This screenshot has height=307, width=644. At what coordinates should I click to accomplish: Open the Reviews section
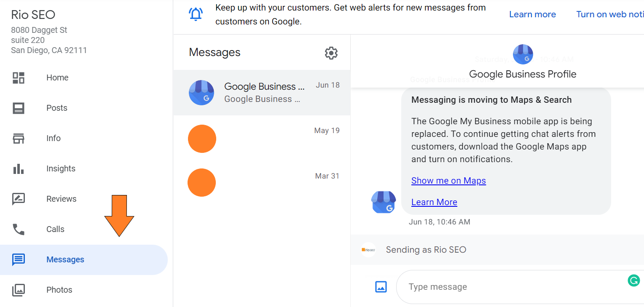[61, 199]
